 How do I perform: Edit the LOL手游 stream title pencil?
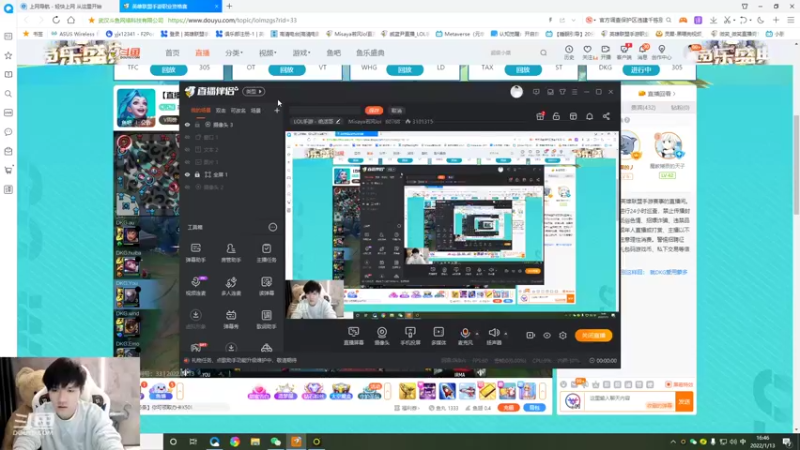pos(338,122)
